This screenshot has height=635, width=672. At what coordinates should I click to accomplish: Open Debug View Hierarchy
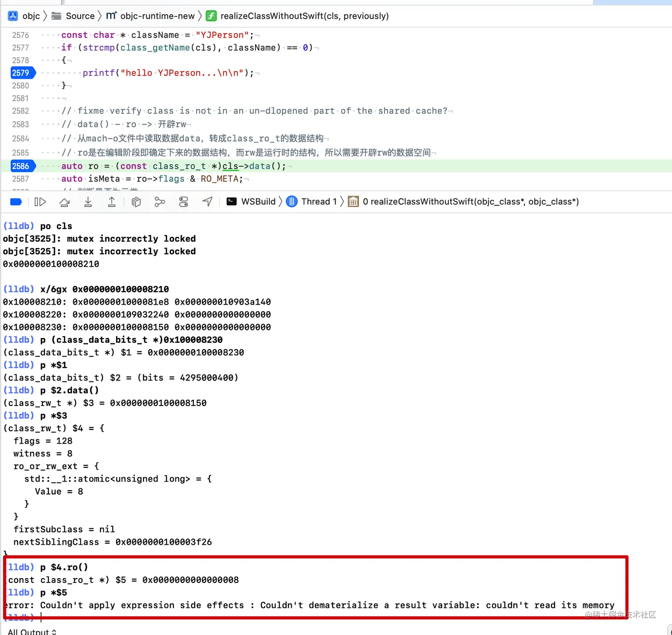pos(136,202)
